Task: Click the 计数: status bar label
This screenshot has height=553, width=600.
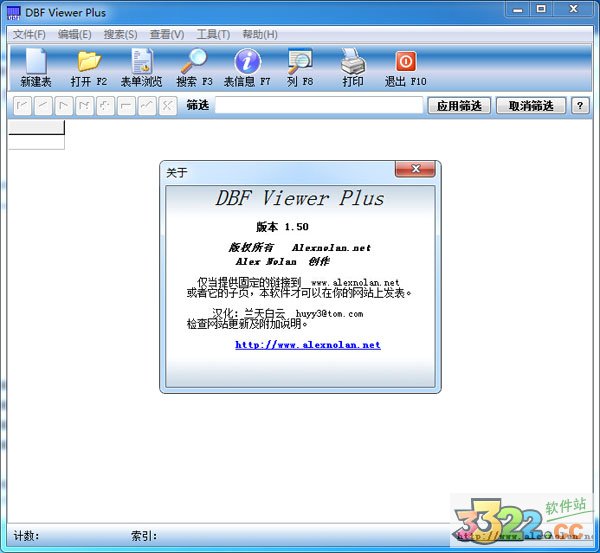Action: [x=26, y=536]
